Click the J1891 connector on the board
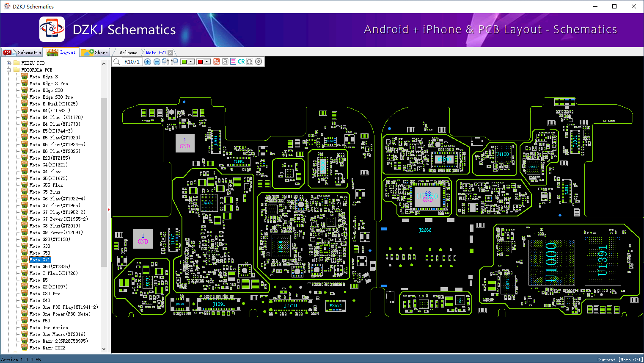Viewport: 644px width, 363px height. (x=219, y=305)
